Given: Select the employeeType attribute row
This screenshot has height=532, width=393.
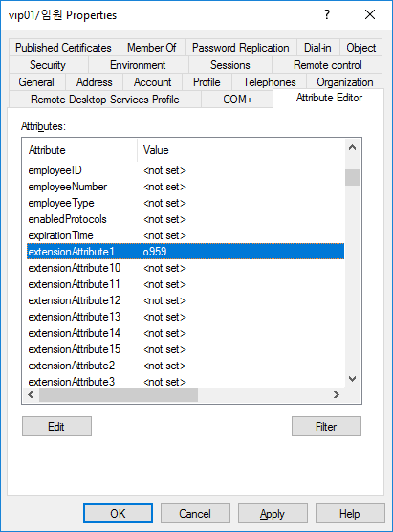Looking at the screenshot, I should pos(186,203).
